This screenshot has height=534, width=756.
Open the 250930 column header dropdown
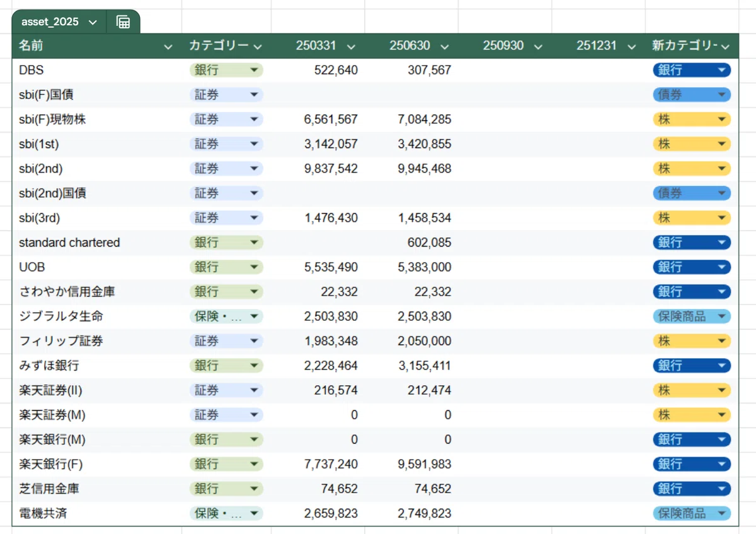tap(539, 47)
